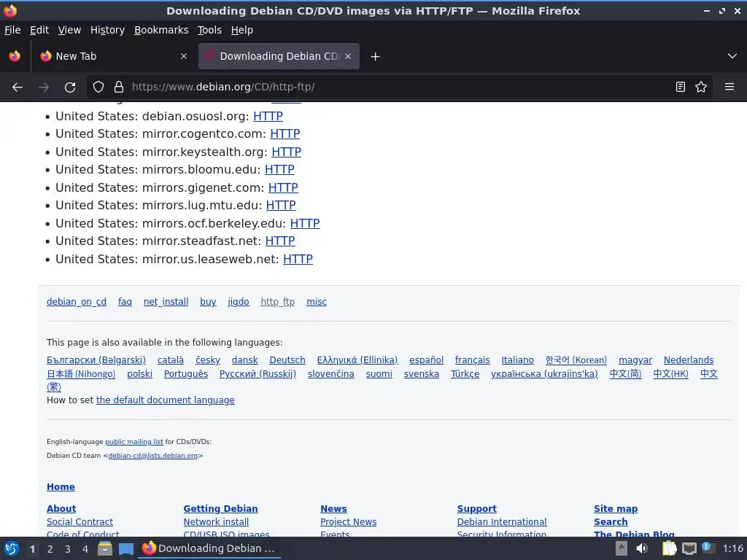Open the Site map footer link
Image resolution: width=747 pixels, height=560 pixels.
(616, 508)
